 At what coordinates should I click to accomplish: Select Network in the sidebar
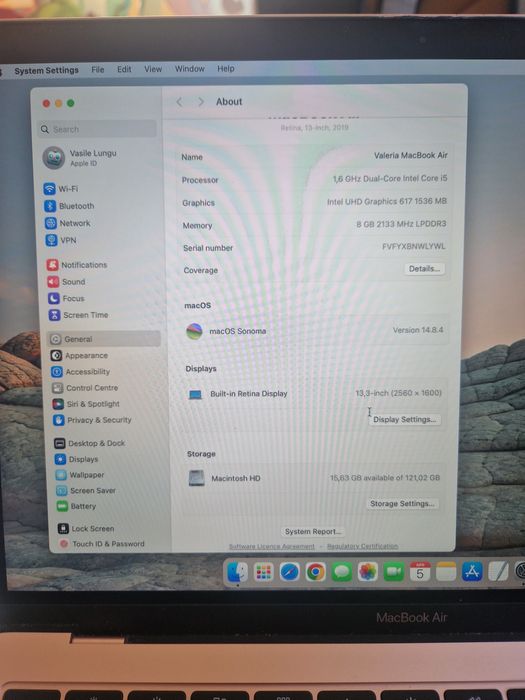click(x=68, y=223)
